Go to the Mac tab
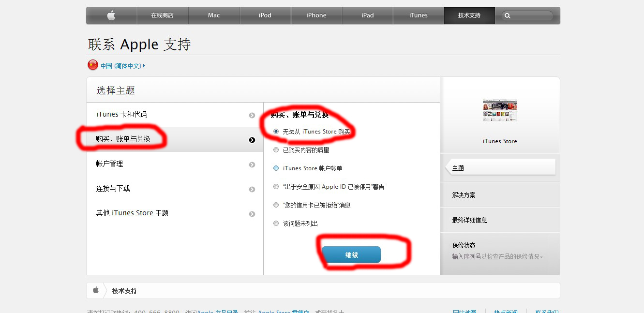The image size is (644, 313). pos(214,15)
